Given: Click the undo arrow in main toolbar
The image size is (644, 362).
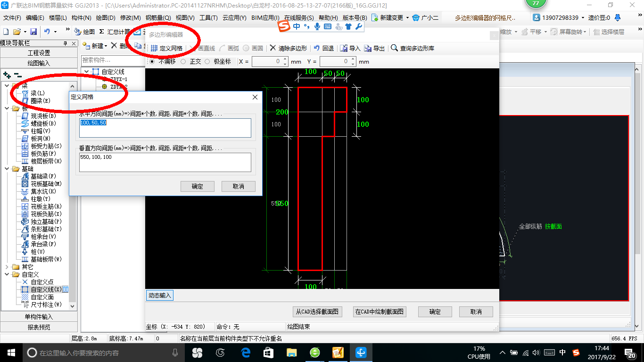Looking at the screenshot, I should (x=47, y=32).
